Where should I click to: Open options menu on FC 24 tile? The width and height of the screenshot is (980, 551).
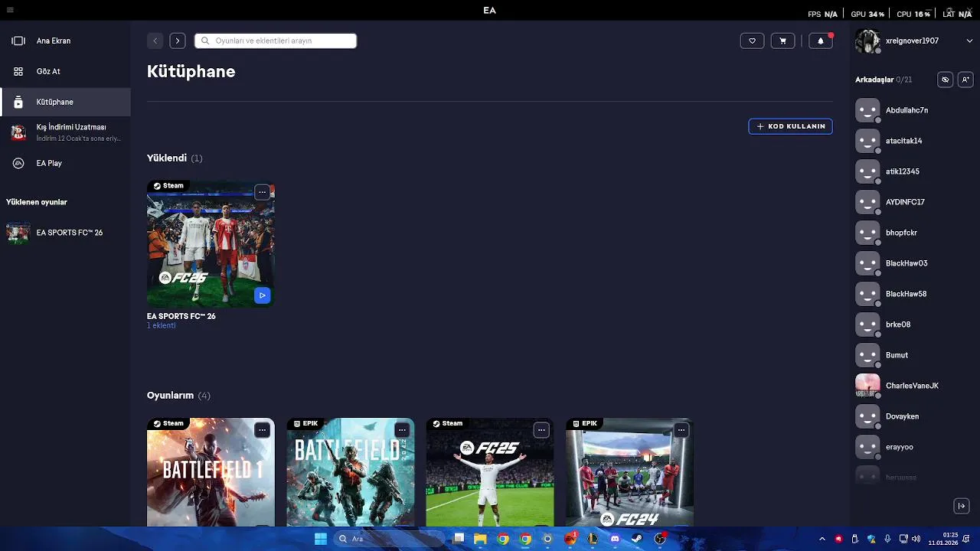pos(681,430)
